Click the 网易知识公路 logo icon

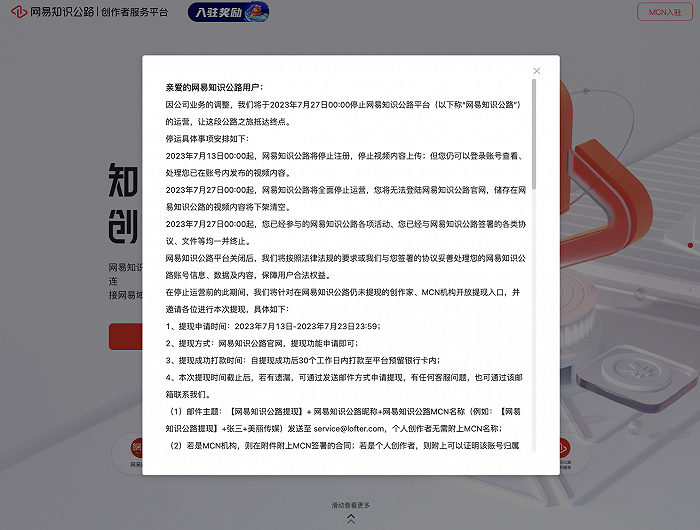(x=19, y=12)
